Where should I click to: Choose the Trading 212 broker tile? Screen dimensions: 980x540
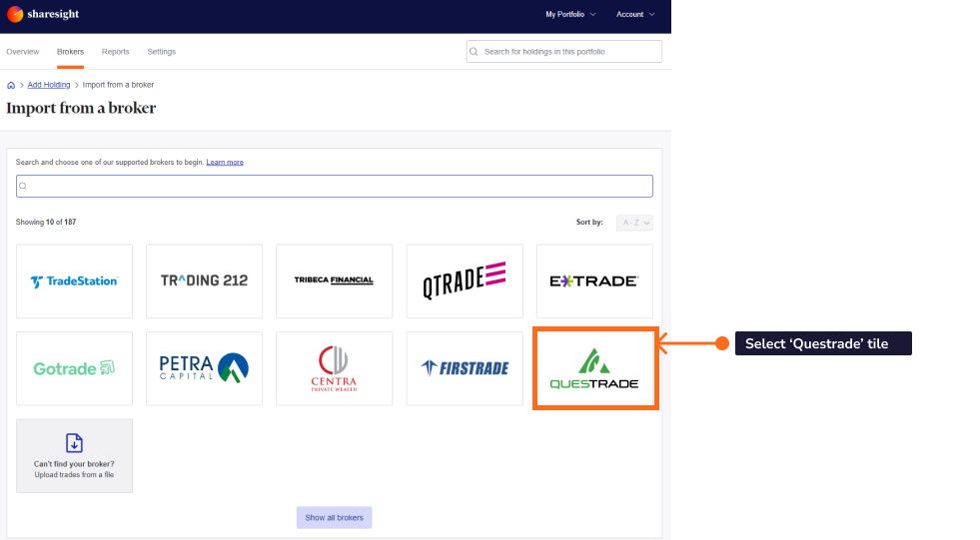tap(205, 280)
